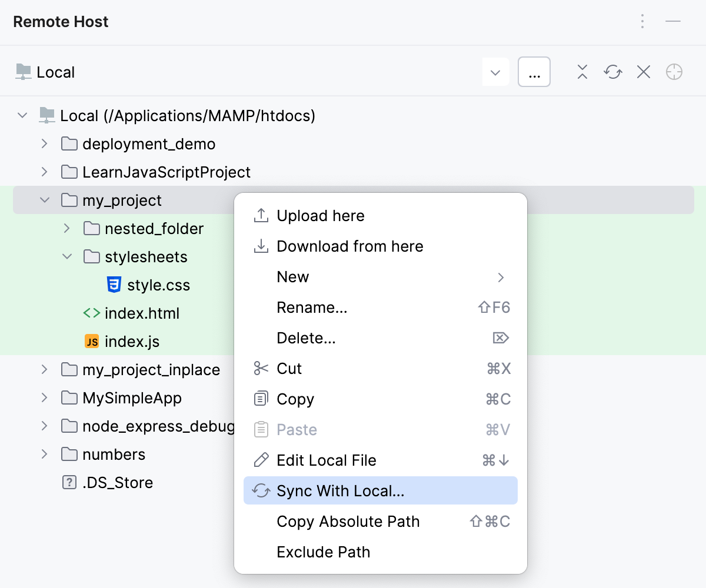Click the HTML icon beside index.html
The height and width of the screenshot is (588, 706).
click(x=92, y=313)
